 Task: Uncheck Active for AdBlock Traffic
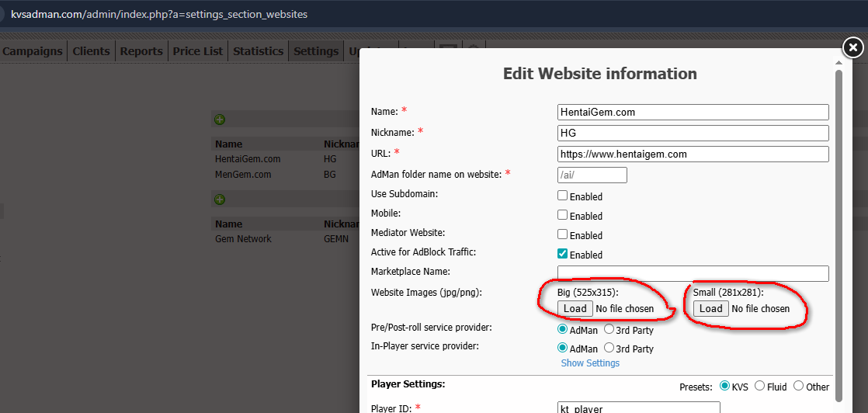coord(563,254)
